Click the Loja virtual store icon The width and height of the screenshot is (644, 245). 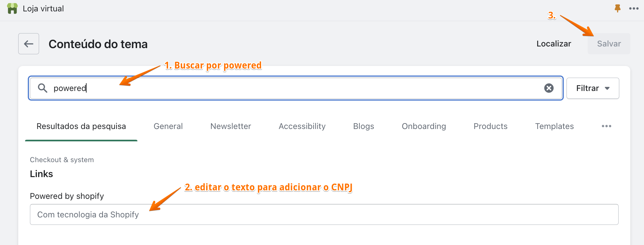12,8
